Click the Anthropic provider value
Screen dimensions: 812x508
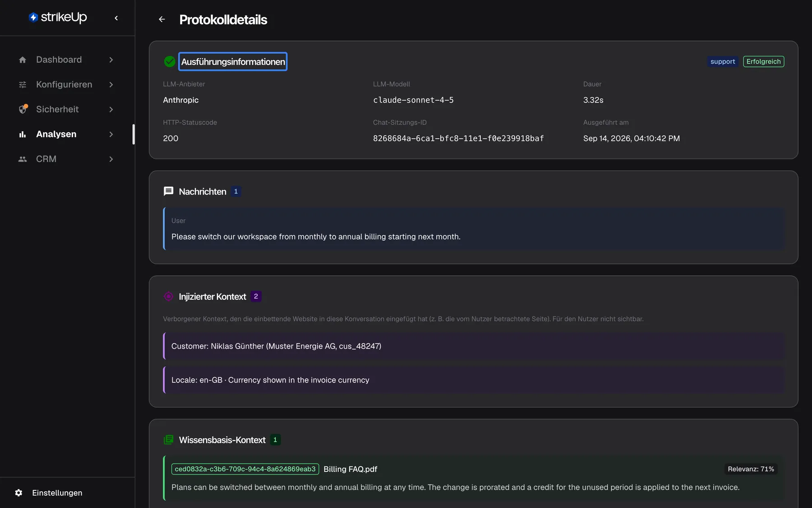tap(180, 100)
